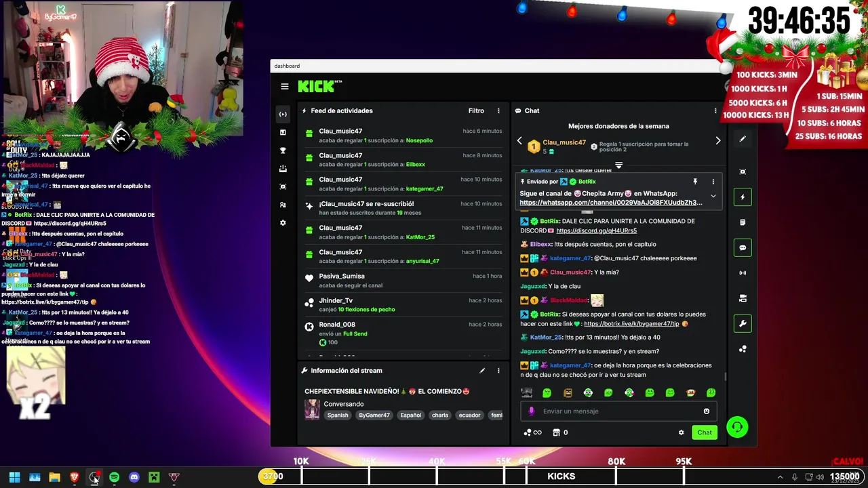
Task: Open File Explorer from the taskbar
Action: pos(54,477)
